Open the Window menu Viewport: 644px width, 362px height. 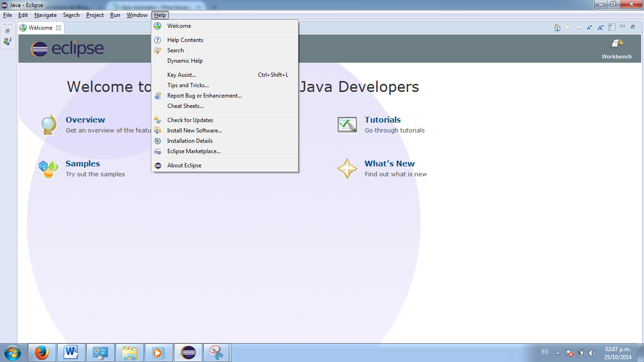pyautogui.click(x=137, y=15)
